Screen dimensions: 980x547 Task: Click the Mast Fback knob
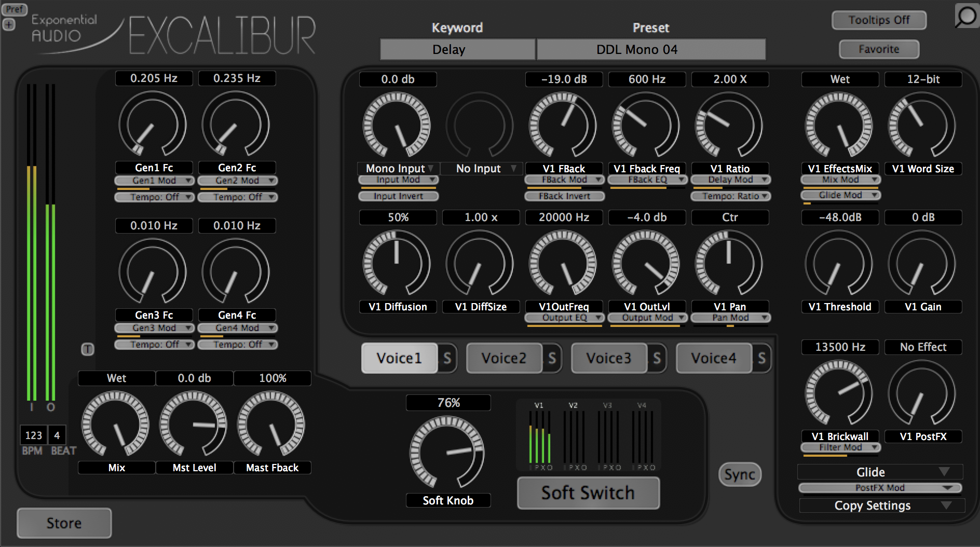coord(271,424)
